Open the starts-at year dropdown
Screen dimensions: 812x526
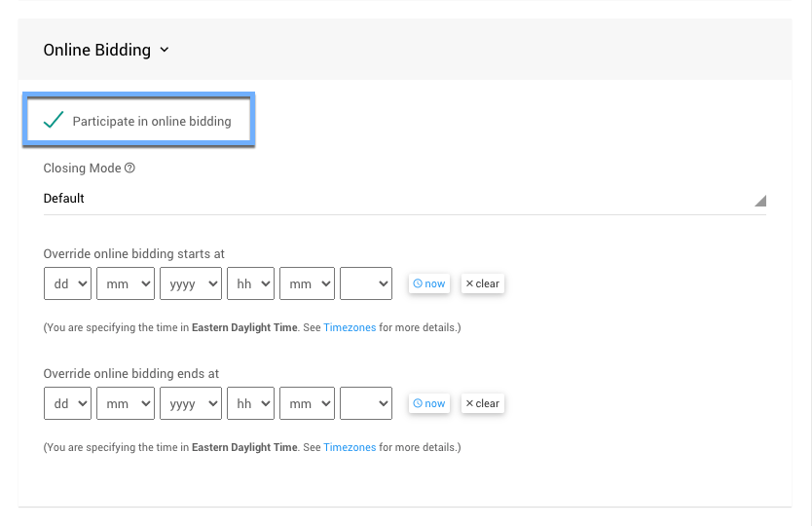click(190, 283)
